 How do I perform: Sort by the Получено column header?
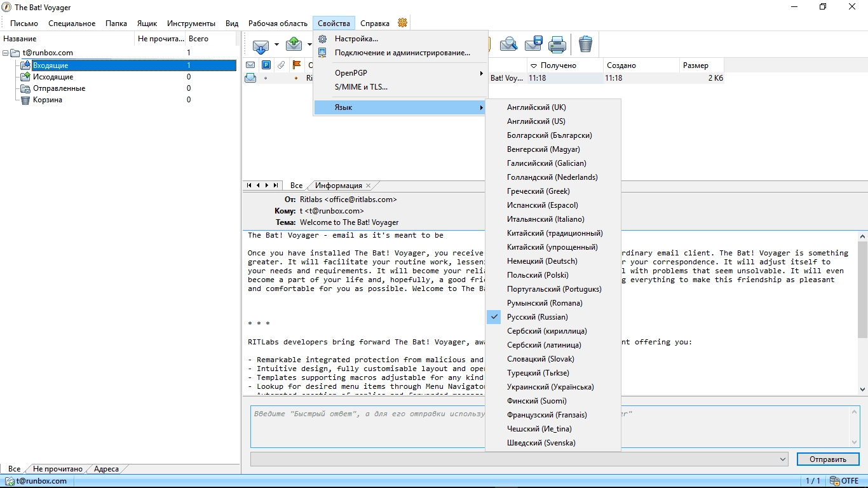pos(565,65)
